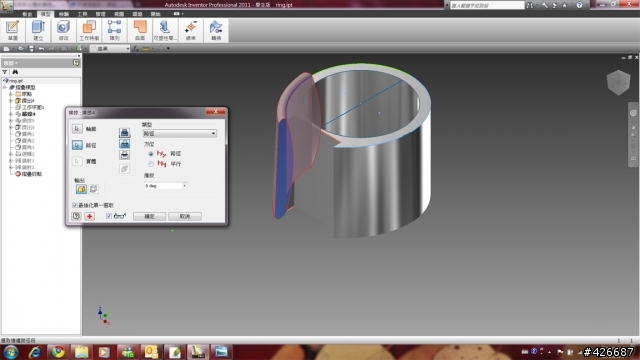Click the search box in the title bar
Screen dimensions: 640x360
coord(487,5)
